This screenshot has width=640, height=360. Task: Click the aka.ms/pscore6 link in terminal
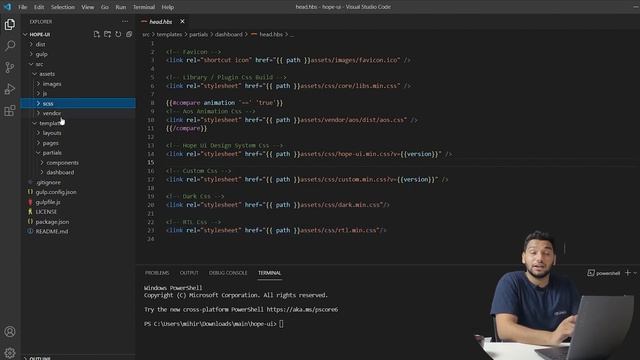point(302,309)
